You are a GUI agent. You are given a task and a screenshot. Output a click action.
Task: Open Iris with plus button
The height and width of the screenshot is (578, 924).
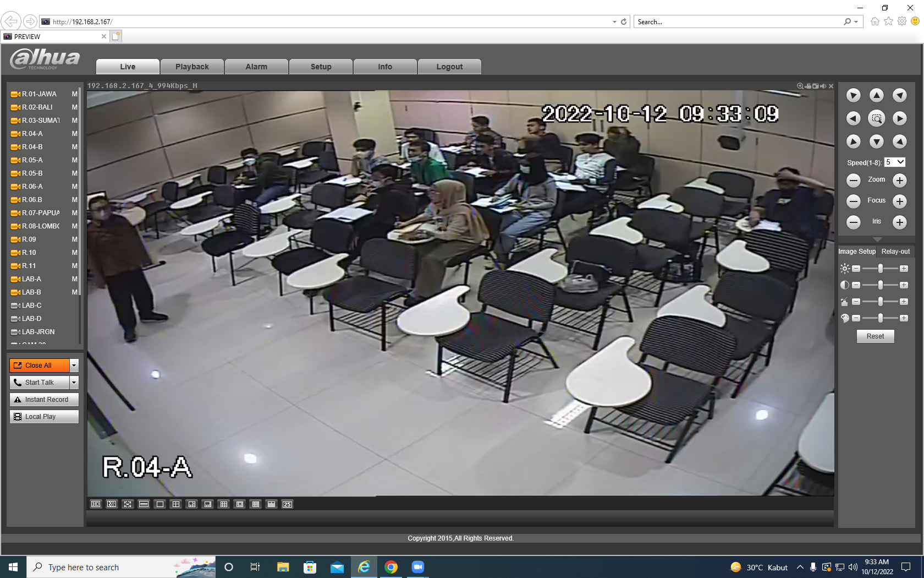(899, 222)
